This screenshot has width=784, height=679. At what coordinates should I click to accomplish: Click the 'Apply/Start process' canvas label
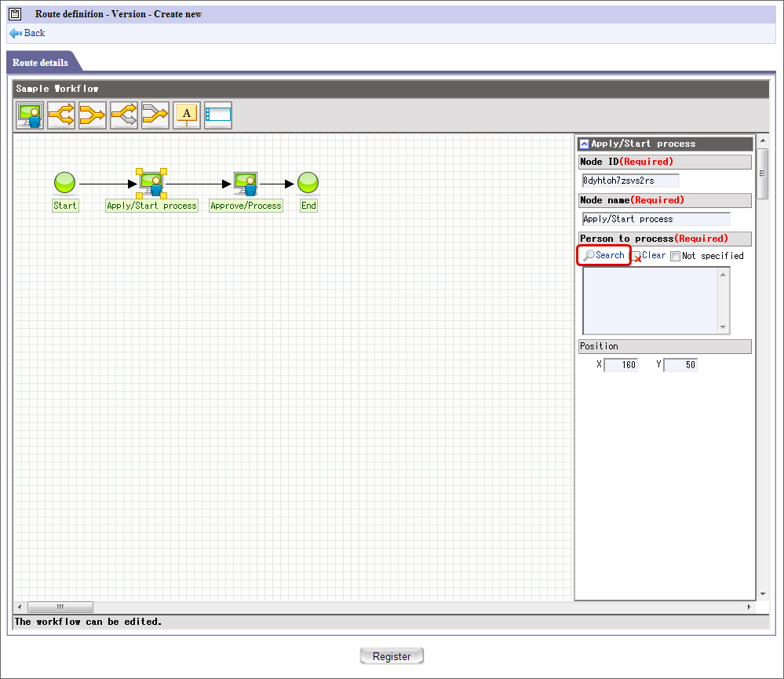[151, 206]
